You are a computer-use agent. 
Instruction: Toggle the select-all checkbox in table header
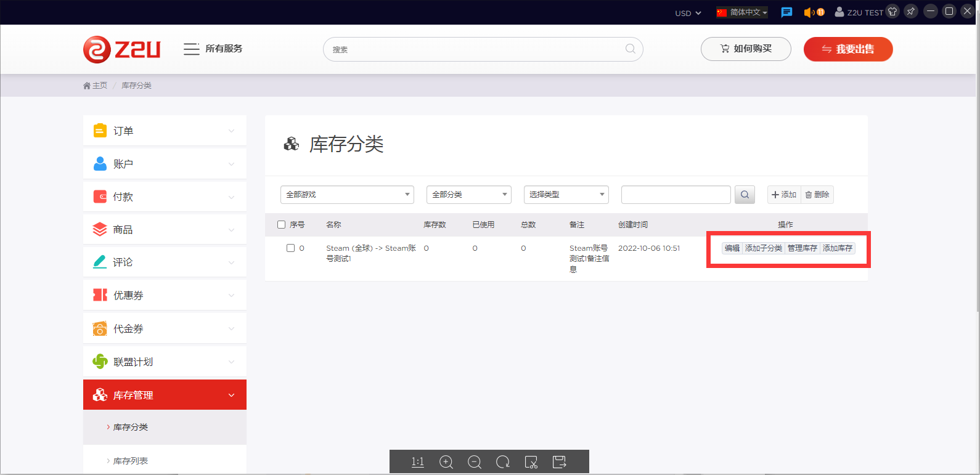pyautogui.click(x=282, y=225)
